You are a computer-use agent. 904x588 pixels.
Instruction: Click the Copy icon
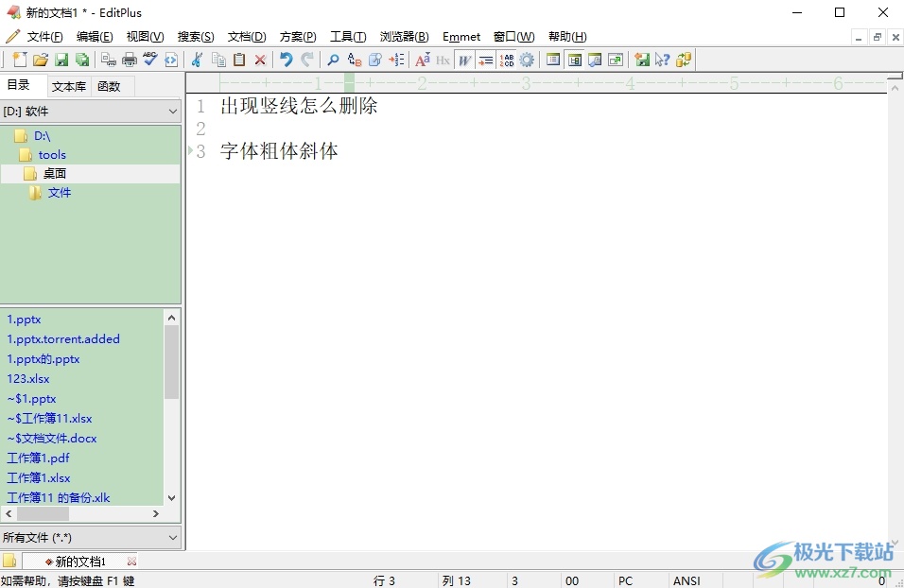pyautogui.click(x=218, y=60)
